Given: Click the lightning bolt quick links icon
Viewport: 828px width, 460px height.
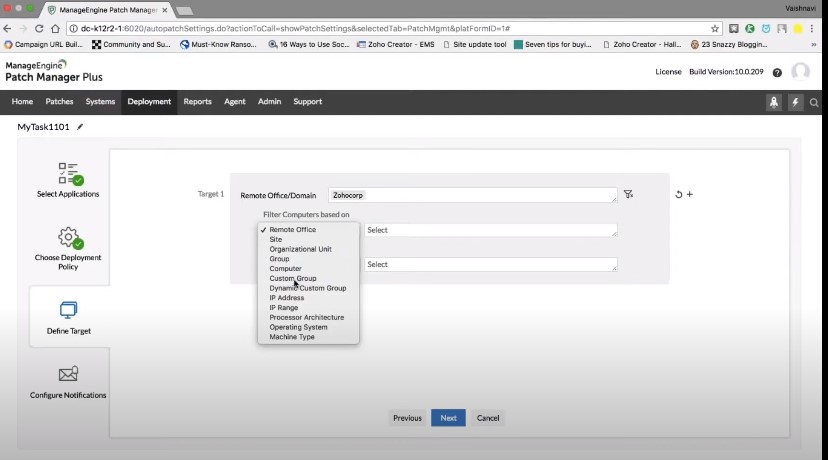Looking at the screenshot, I should (795, 102).
